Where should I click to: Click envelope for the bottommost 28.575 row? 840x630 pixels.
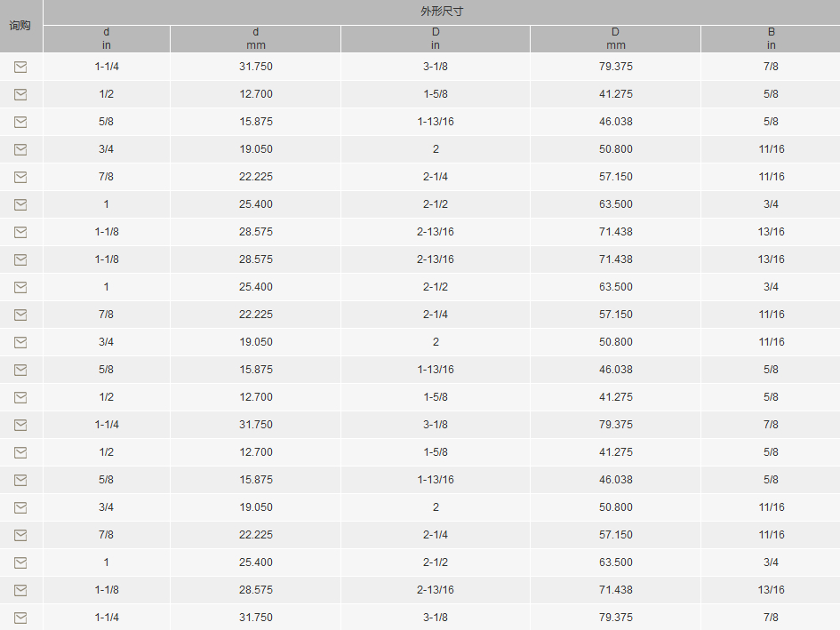(20, 590)
